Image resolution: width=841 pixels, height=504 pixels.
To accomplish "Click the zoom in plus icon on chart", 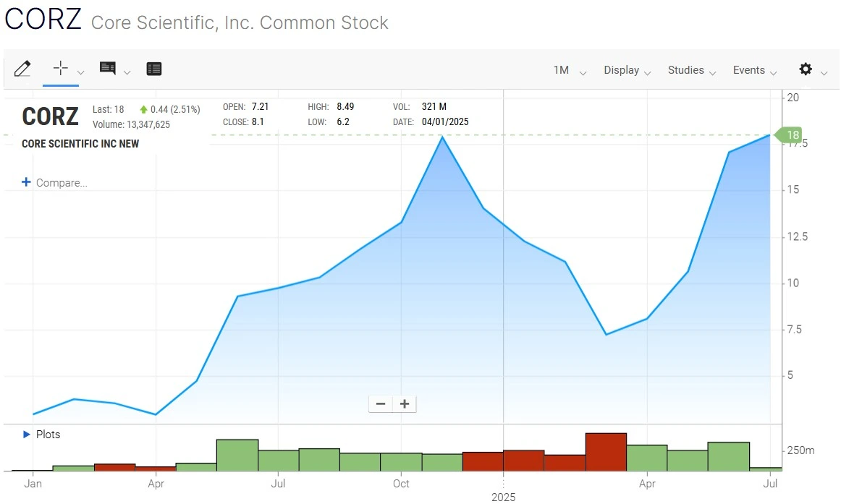I will click(x=404, y=403).
